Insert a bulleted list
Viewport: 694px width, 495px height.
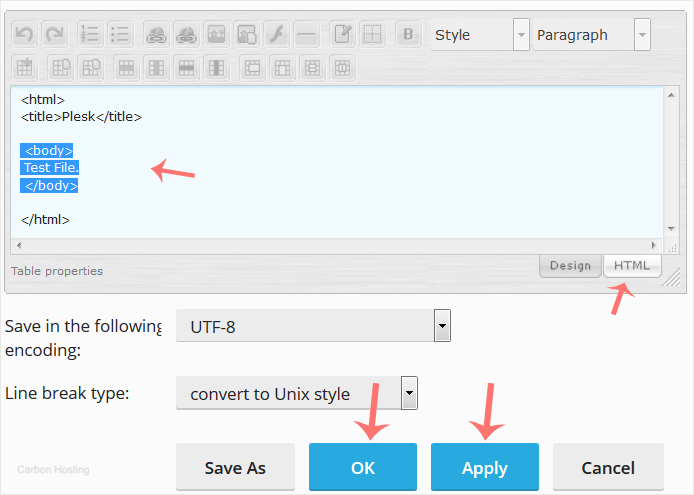pos(120,34)
